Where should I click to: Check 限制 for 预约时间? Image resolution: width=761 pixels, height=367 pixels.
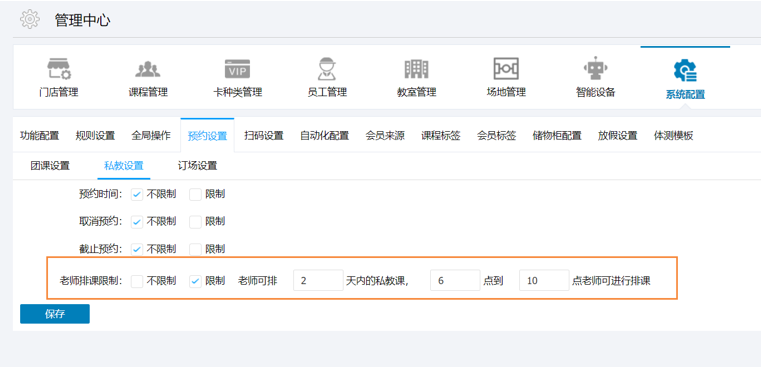coord(195,195)
